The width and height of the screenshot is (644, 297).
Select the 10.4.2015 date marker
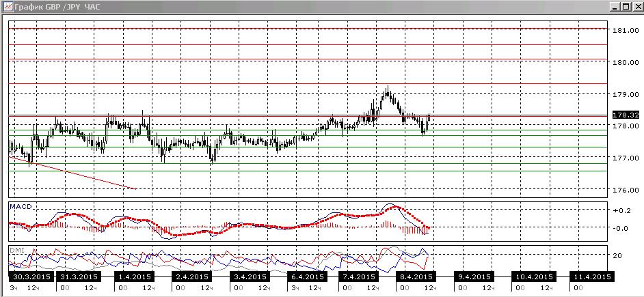pos(533,277)
